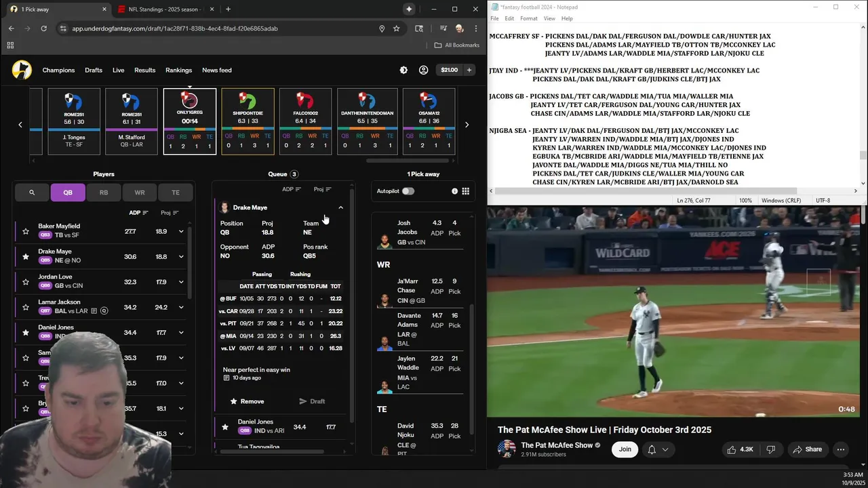Screen dimensions: 868x488
Task: Click draft board horizontal scrollbar
Action: click(408, 161)
